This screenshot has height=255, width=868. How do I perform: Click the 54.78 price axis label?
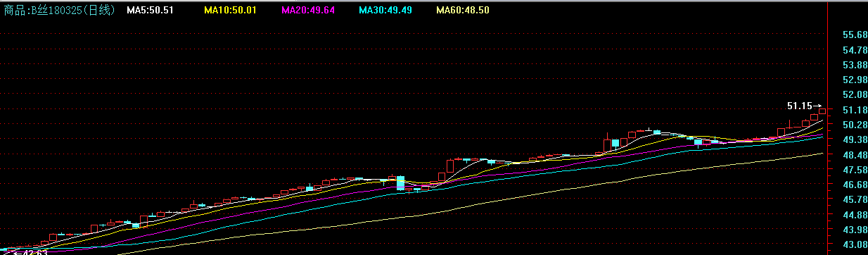854,50
